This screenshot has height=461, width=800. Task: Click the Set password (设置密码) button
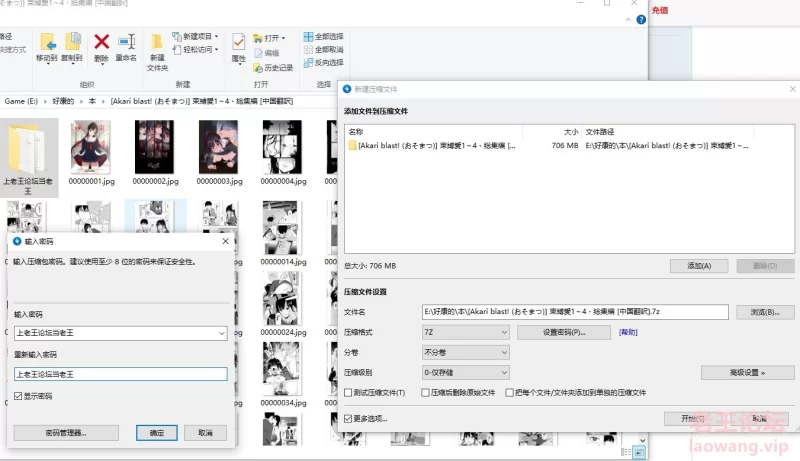pyautogui.click(x=564, y=332)
